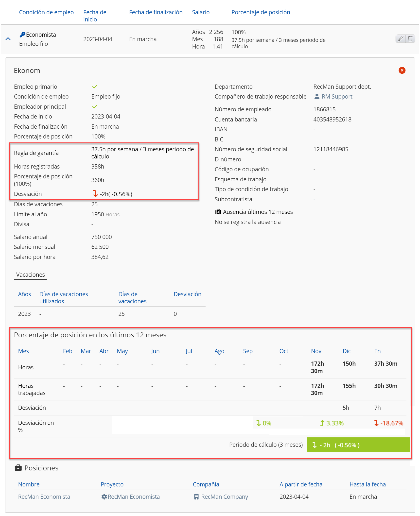
Task: Click the person icon next to RM Support
Action: 317,97
